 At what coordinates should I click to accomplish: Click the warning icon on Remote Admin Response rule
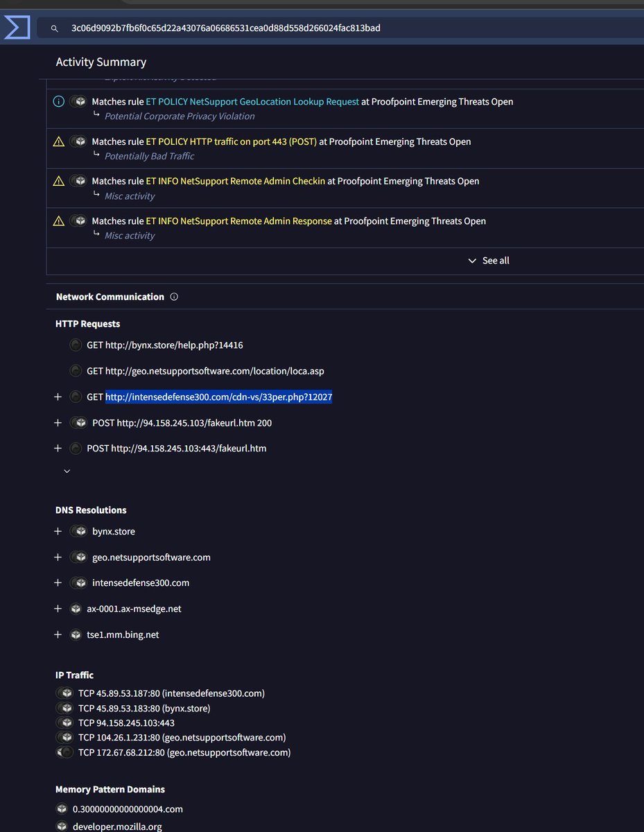pos(58,220)
